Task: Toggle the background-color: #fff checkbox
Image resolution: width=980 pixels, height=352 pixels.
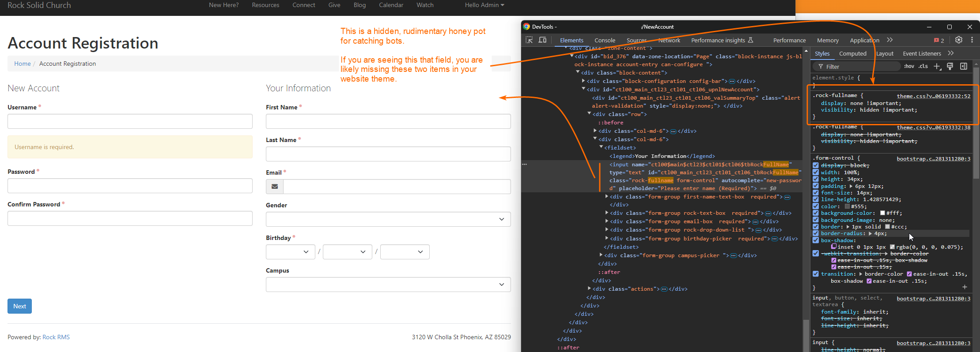Action: tap(816, 213)
